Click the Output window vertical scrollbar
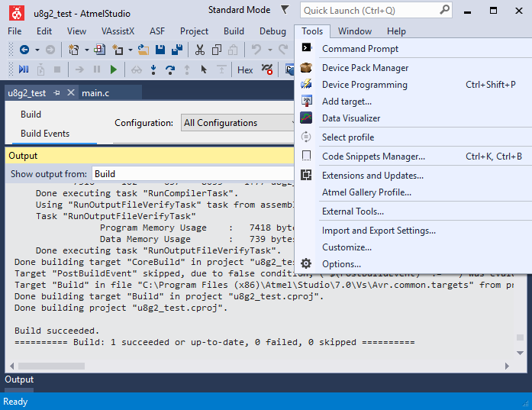This screenshot has height=410, width=532. pos(520,260)
